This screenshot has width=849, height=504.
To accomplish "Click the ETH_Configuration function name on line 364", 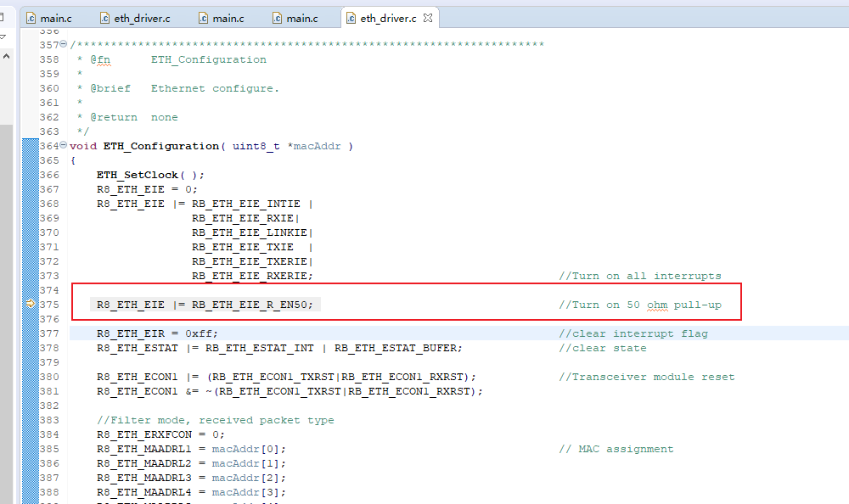I will coord(161,146).
